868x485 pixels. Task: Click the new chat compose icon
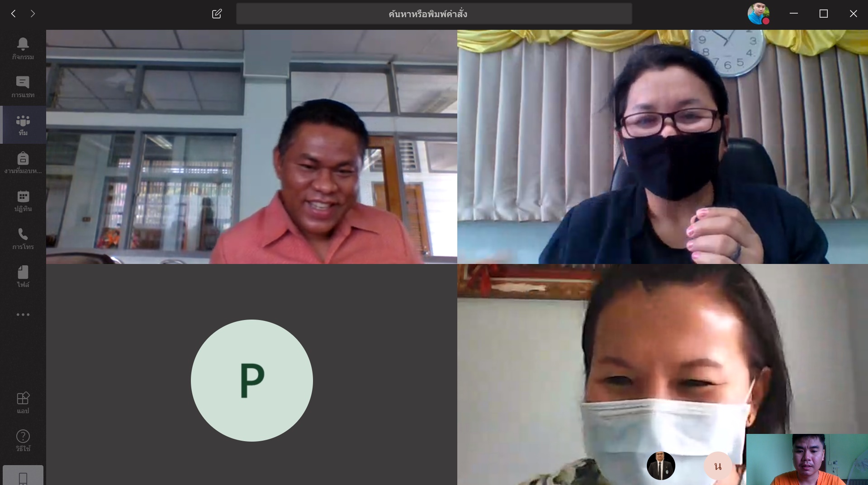[217, 14]
